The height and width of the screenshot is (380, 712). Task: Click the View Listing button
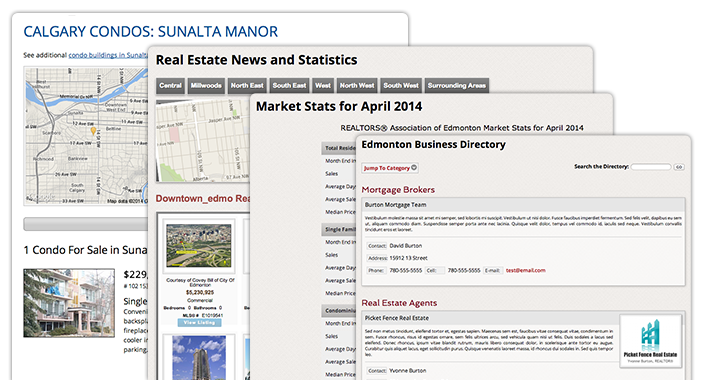[199, 322]
